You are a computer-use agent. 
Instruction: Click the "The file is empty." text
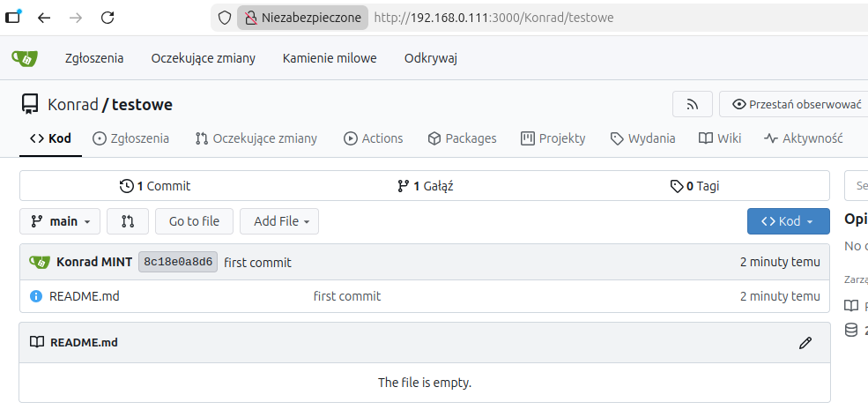pyautogui.click(x=425, y=382)
